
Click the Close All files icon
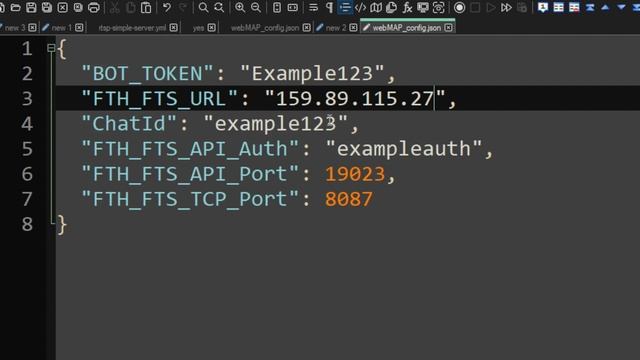78,7
